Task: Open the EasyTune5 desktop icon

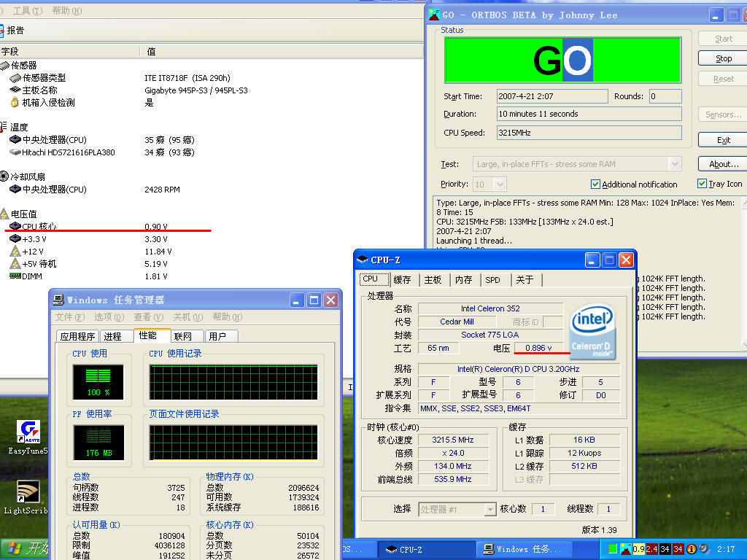Action: click(x=28, y=432)
